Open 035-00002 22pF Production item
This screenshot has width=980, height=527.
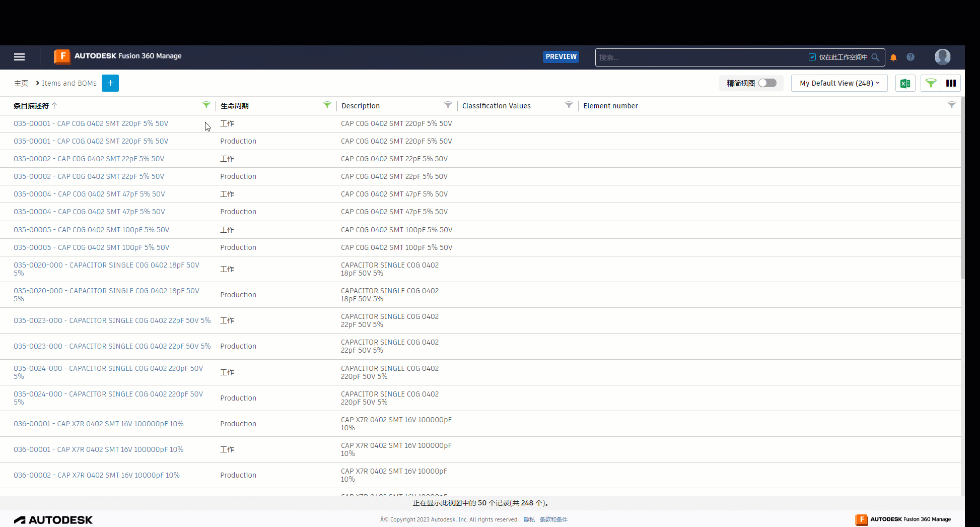point(89,176)
